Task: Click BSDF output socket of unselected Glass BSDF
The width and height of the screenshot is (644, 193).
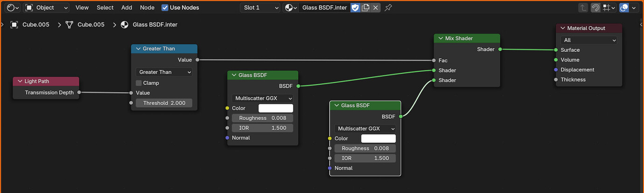Action: (x=298, y=86)
